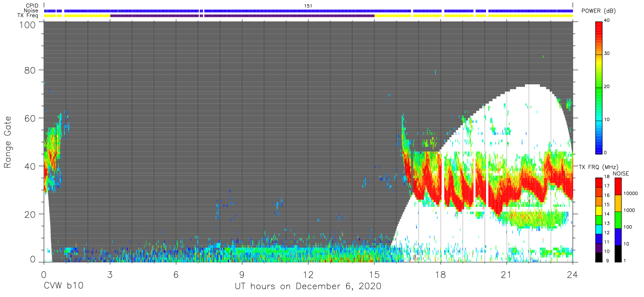644x297 pixels.
Task: Click the 20 label on the power colorbar
Action: click(607, 87)
